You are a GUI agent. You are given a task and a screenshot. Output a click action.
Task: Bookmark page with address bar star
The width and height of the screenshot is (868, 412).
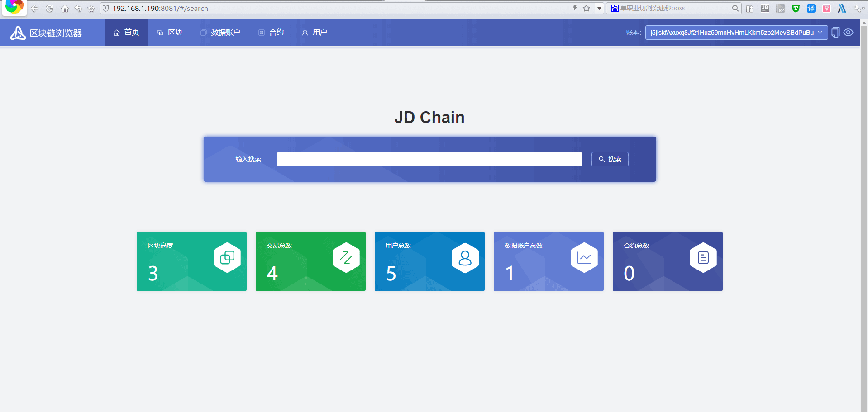(x=587, y=8)
